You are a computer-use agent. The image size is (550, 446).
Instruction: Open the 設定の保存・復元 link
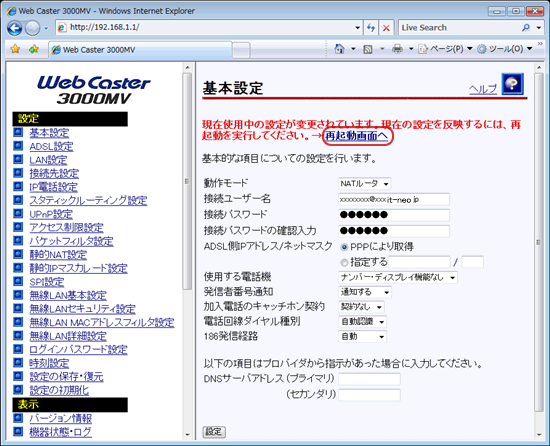66,376
